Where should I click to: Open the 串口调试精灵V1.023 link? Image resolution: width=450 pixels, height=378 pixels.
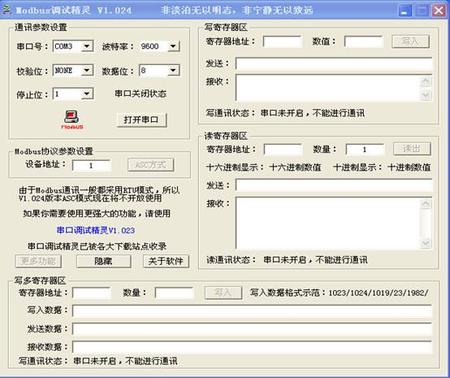[x=95, y=230]
